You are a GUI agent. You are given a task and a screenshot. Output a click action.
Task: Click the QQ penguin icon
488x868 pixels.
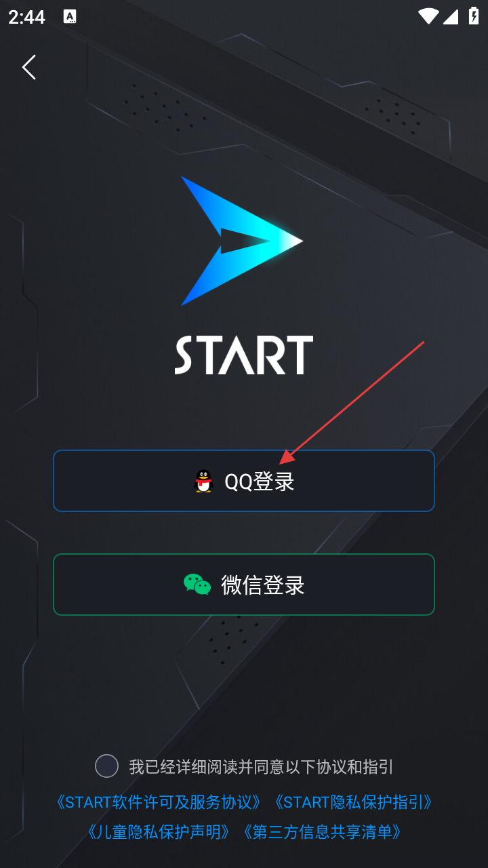203,481
